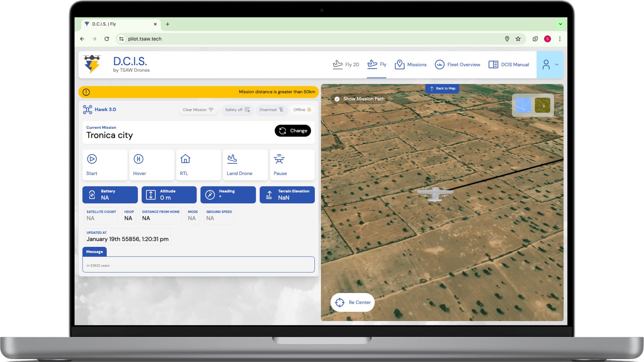The width and height of the screenshot is (644, 362).
Task: Toggle the Safety off switch
Action: pyautogui.click(x=237, y=110)
